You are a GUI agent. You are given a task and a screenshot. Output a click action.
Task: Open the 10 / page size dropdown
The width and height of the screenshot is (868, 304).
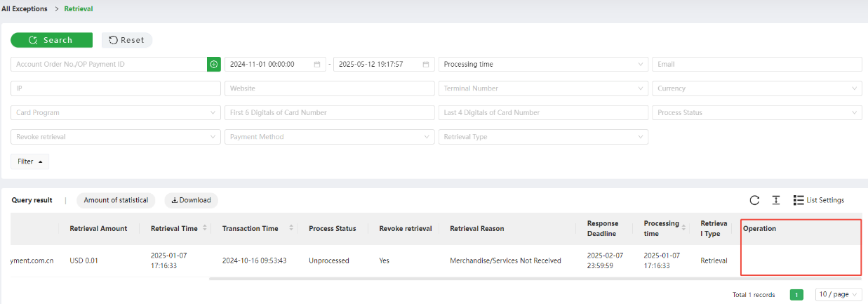point(839,295)
